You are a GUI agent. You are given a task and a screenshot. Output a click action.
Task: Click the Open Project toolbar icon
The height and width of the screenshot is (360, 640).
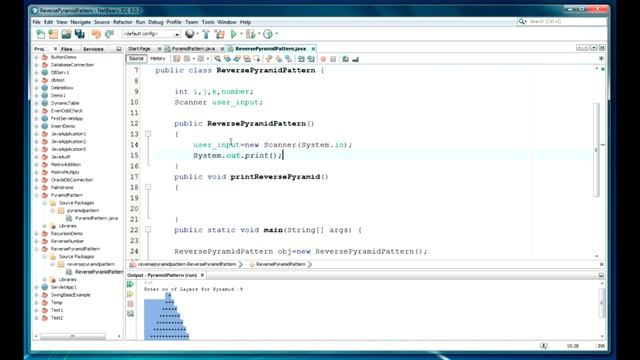[66, 34]
